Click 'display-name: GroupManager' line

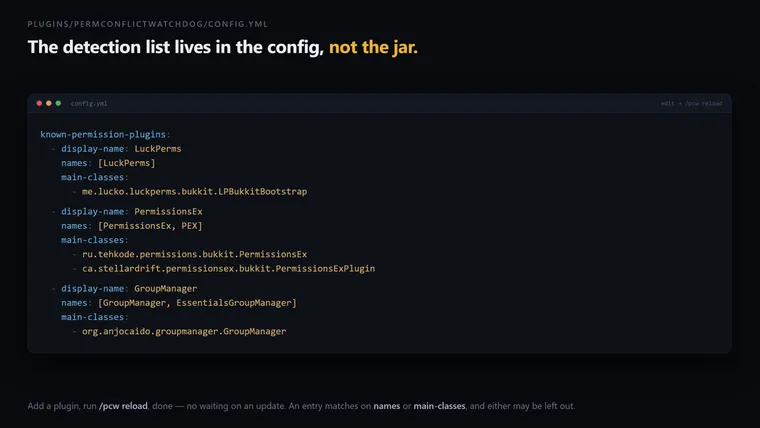(x=129, y=288)
